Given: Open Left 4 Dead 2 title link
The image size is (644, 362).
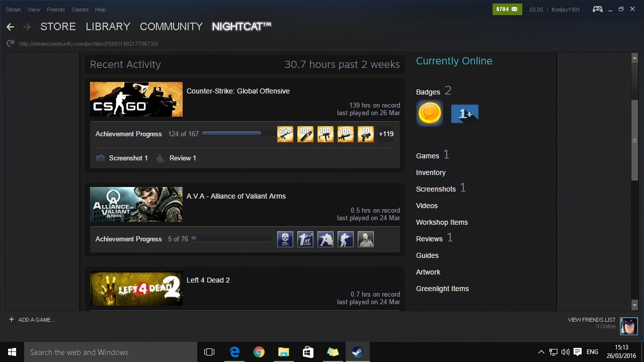Looking at the screenshot, I should tap(208, 280).
